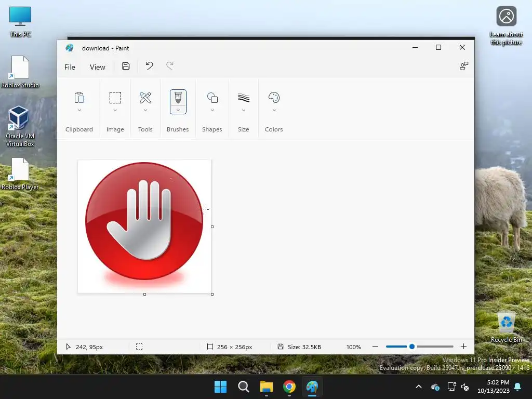Expand the Size dropdown chevron
The width and height of the screenshot is (532, 399).
pos(244,110)
